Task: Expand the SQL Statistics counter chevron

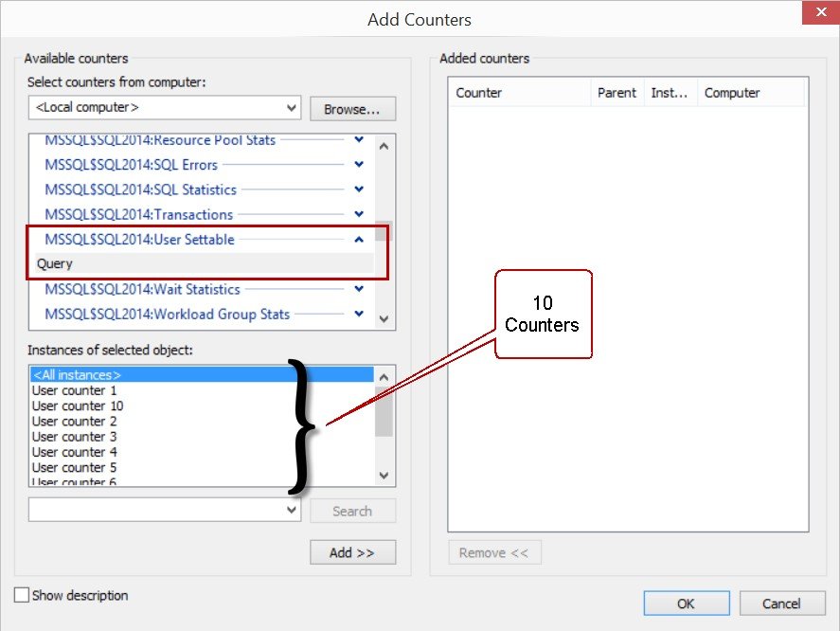Action: pos(359,189)
